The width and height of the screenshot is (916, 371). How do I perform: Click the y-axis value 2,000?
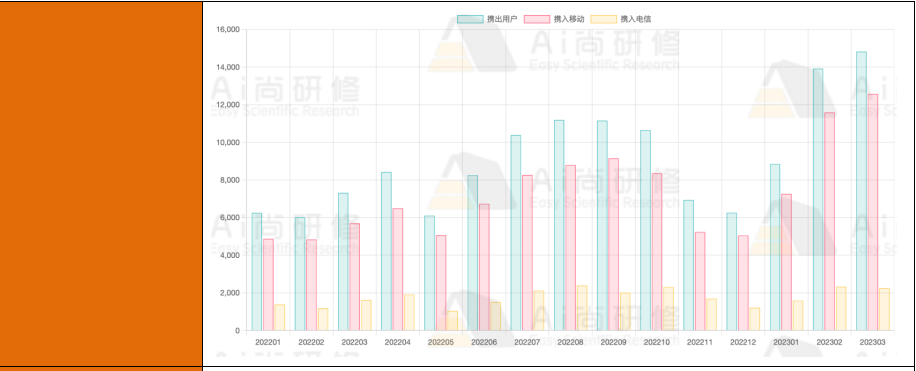230,293
